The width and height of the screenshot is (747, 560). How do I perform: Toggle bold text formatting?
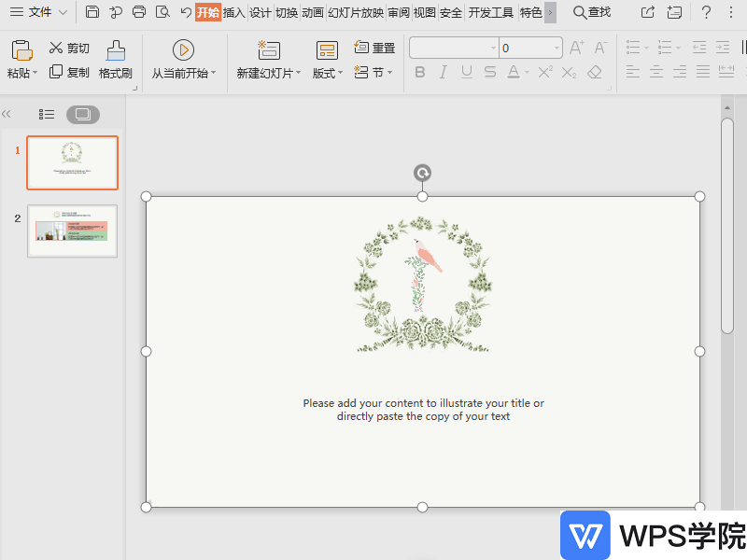[x=419, y=72]
